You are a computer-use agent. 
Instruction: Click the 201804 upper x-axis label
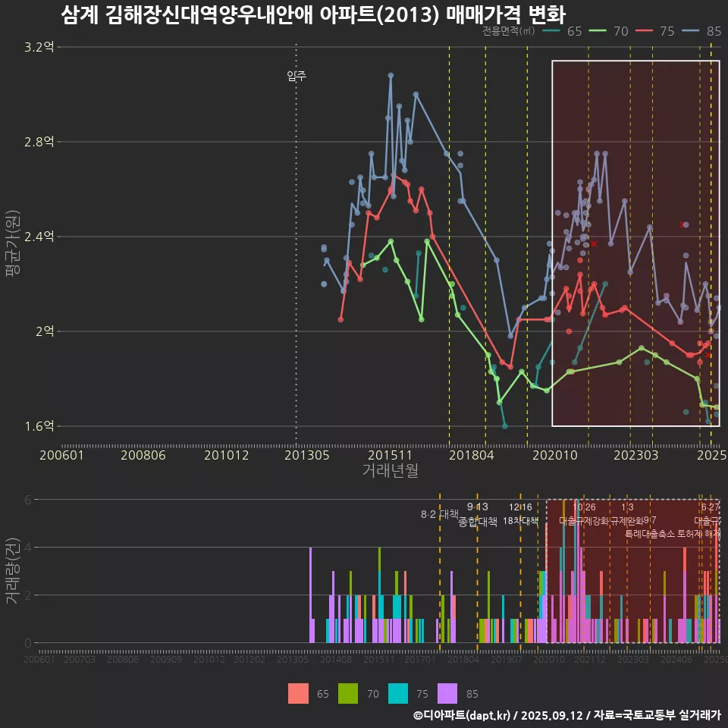coord(471,455)
